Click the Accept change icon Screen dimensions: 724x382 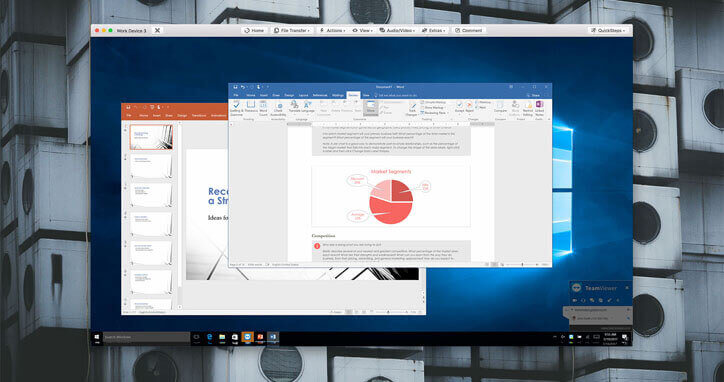pos(459,107)
